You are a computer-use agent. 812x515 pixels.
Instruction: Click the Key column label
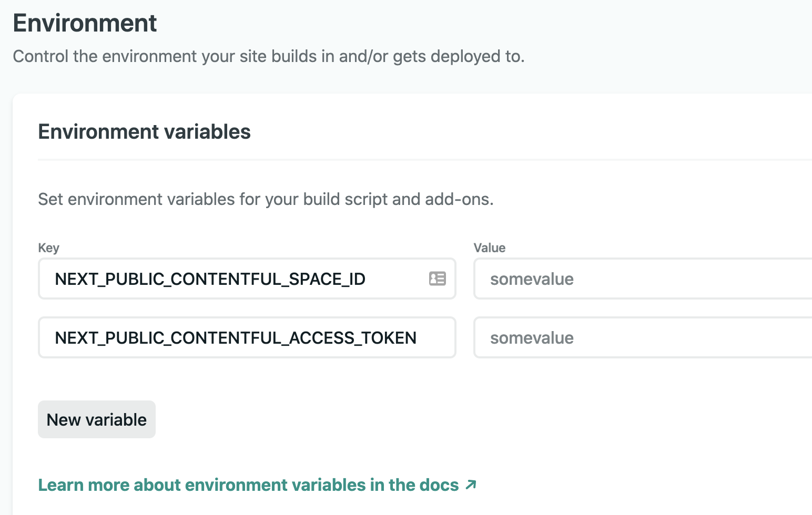(x=48, y=248)
